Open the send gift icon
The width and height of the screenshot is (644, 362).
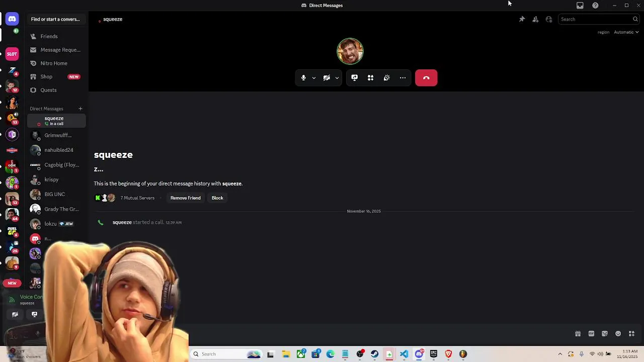tap(578, 334)
